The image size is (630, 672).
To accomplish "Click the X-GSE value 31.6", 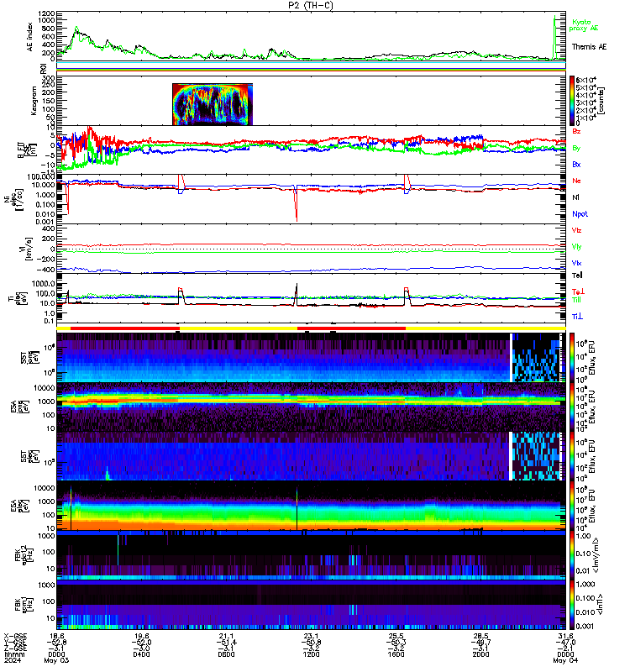I will 565,636.
